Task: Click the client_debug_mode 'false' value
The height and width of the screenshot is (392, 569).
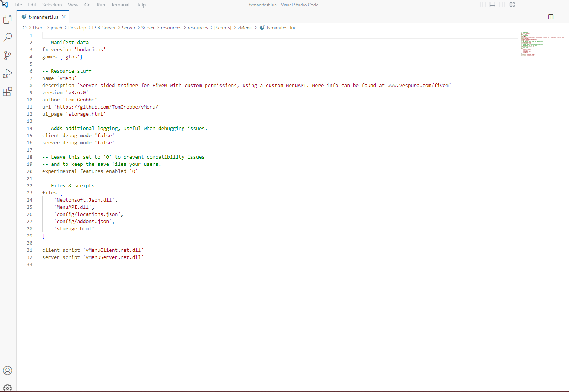Action: pyautogui.click(x=104, y=136)
